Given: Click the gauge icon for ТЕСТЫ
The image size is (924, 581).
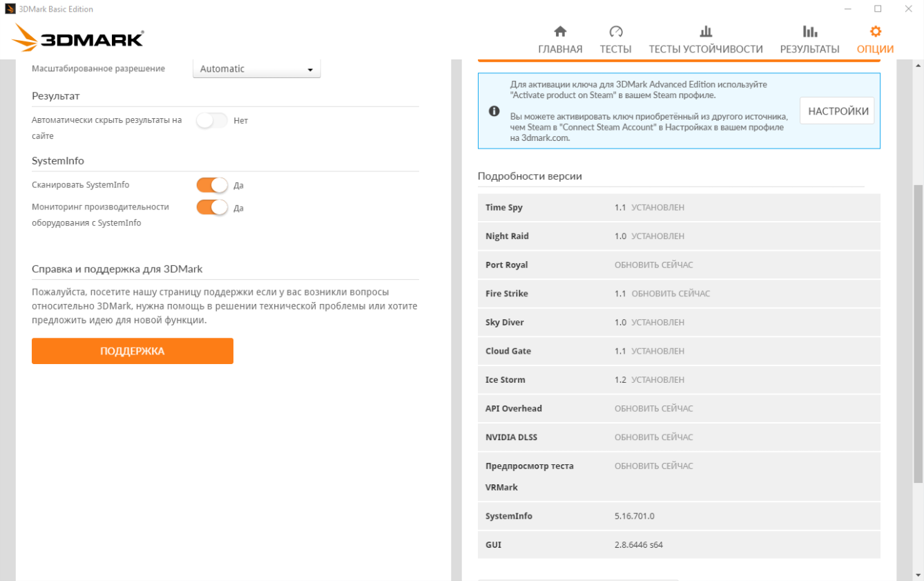Looking at the screenshot, I should click(x=616, y=32).
